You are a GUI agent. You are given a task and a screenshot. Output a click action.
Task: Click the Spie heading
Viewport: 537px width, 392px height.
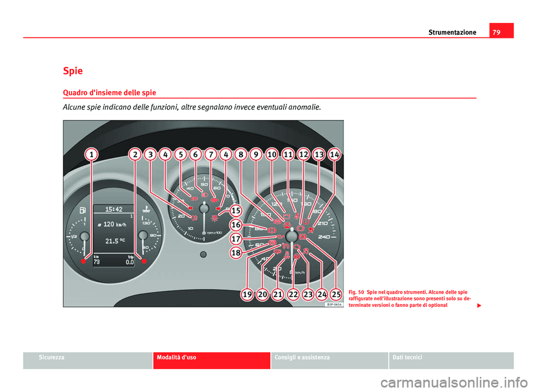coord(73,71)
